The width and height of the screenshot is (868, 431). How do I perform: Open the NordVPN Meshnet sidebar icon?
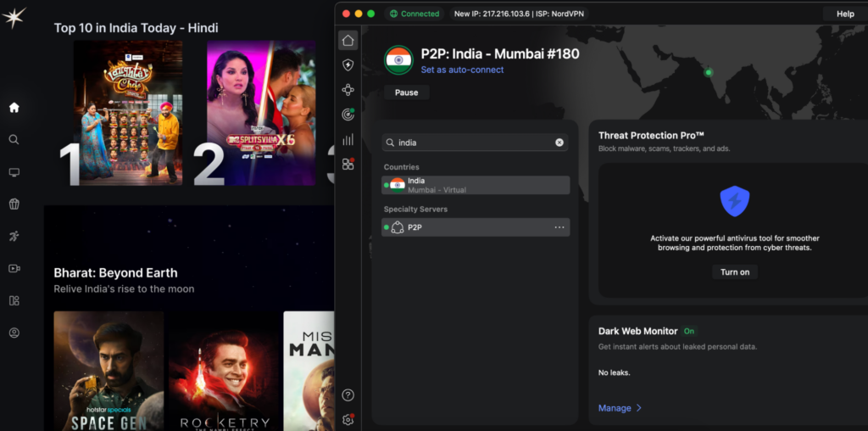tap(348, 90)
